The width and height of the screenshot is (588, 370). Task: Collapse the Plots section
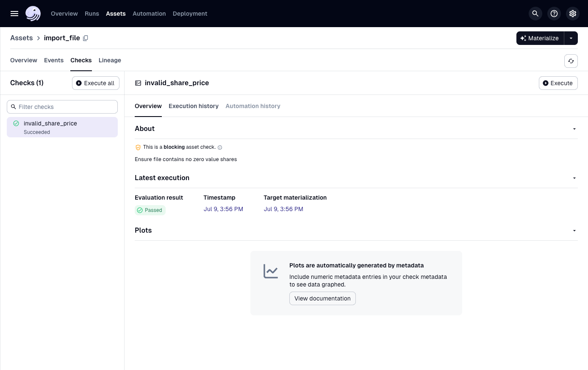(574, 230)
